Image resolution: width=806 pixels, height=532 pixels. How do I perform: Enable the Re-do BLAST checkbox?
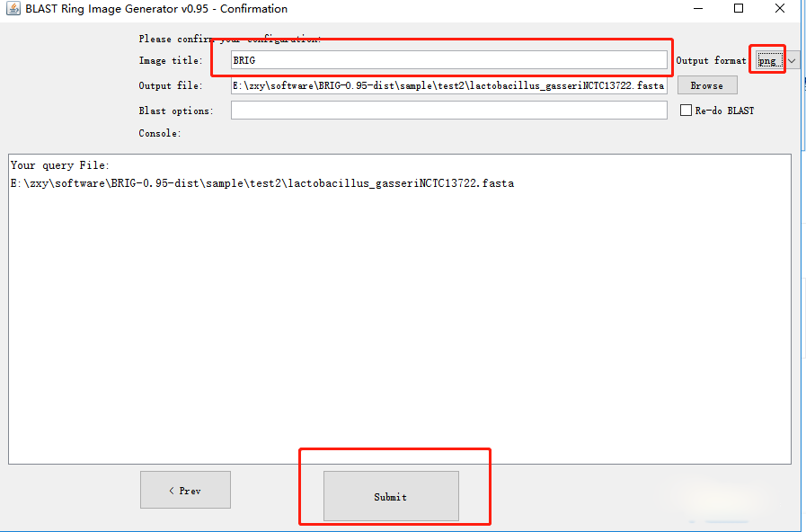[x=686, y=111]
